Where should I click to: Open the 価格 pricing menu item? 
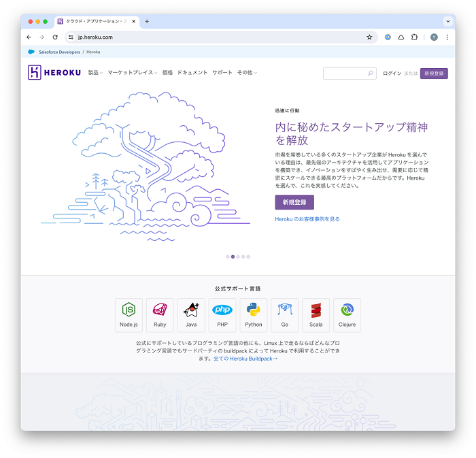tap(167, 73)
